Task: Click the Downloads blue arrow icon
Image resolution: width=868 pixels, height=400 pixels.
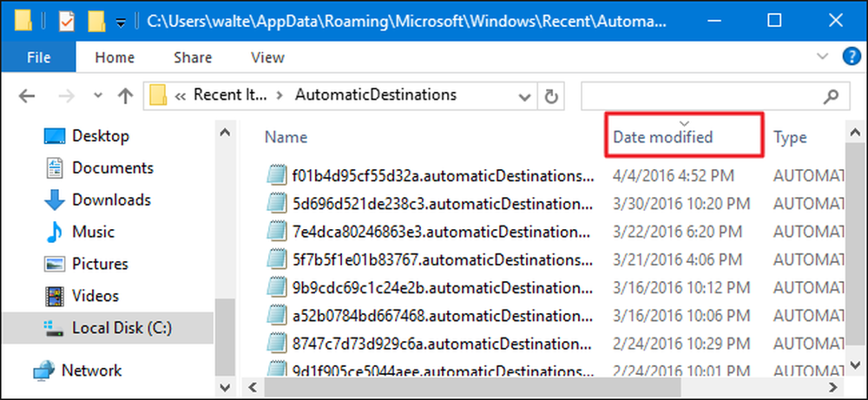Action: pos(54,200)
